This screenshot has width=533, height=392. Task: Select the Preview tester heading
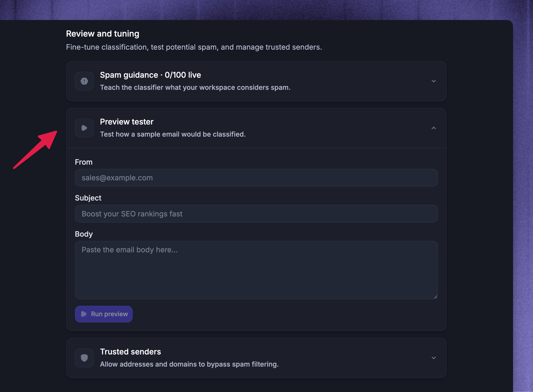tap(127, 122)
